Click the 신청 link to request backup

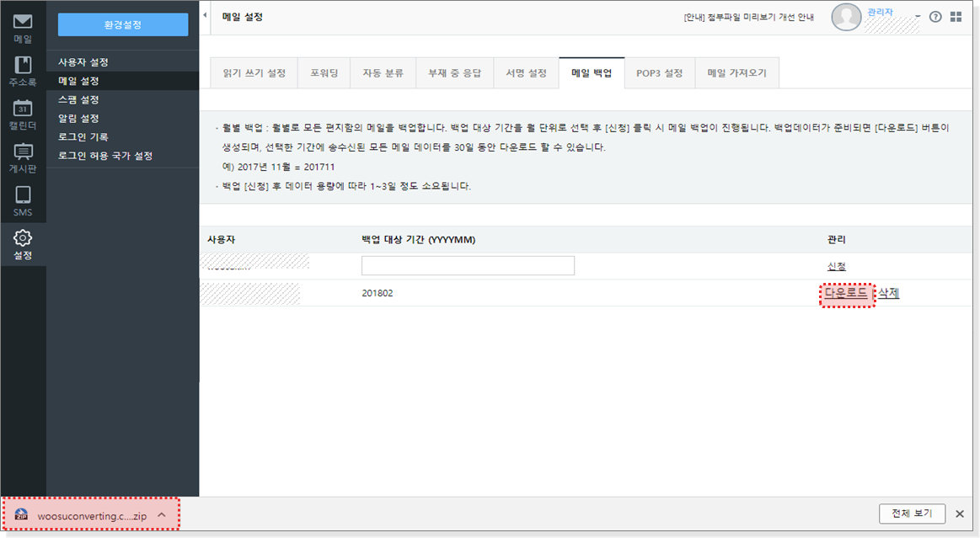837,266
